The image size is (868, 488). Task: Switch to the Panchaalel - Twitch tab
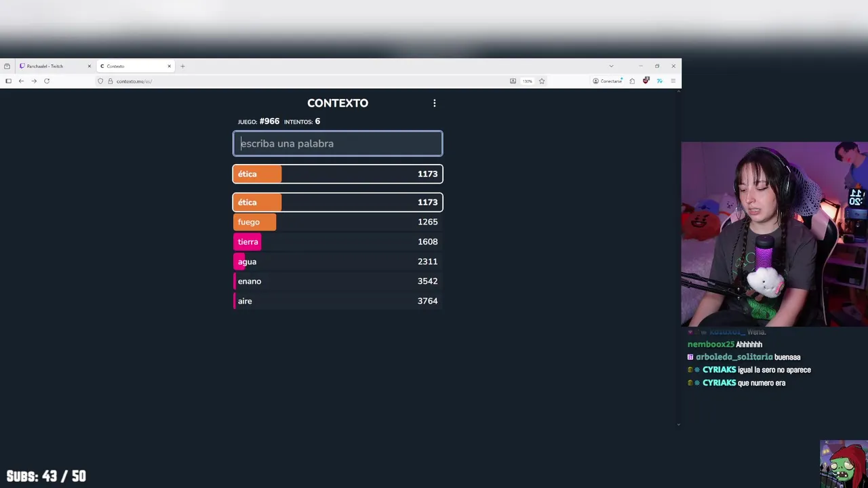[x=55, y=66]
